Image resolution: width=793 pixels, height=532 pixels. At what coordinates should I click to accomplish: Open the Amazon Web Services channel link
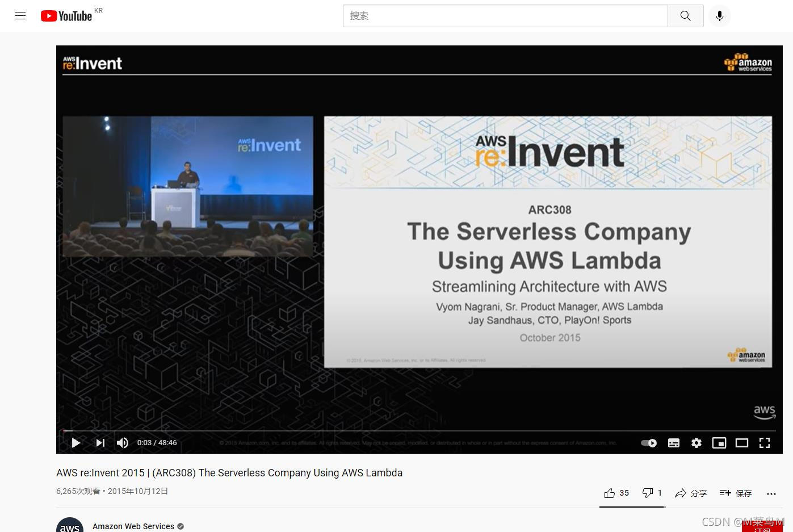click(x=133, y=526)
